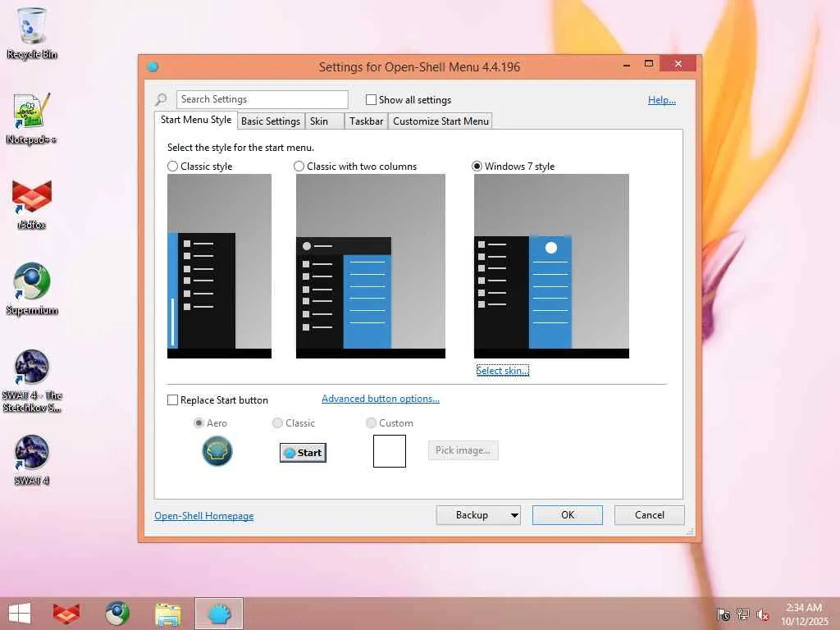
Task: Maximize the Open-Shell settings window
Action: tap(649, 64)
